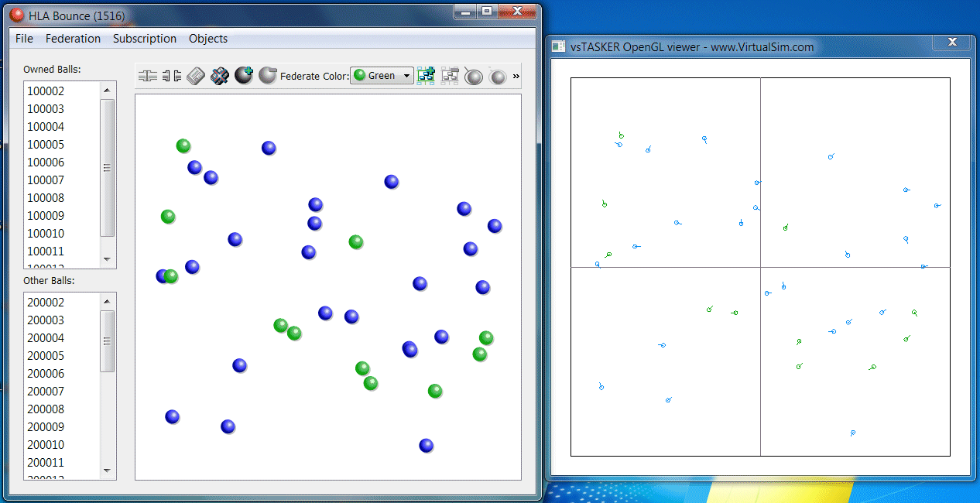Expand toolbar overflow chevron
The image size is (980, 503).
(x=516, y=76)
